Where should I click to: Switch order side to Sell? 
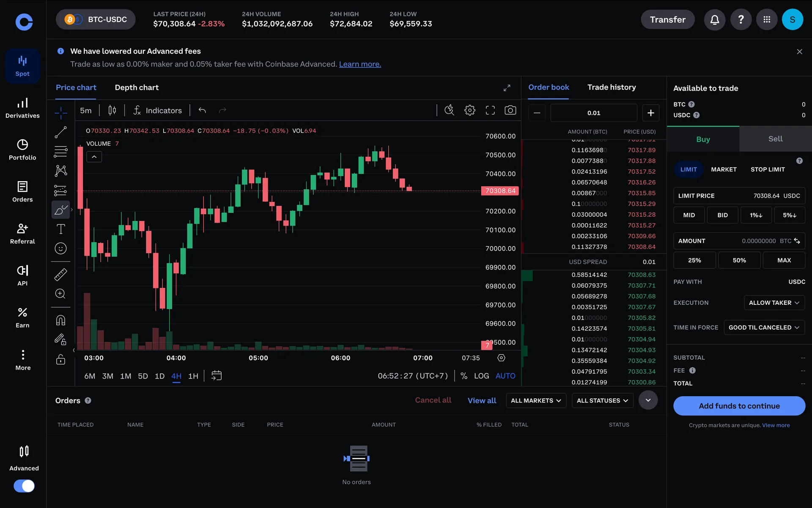point(775,139)
